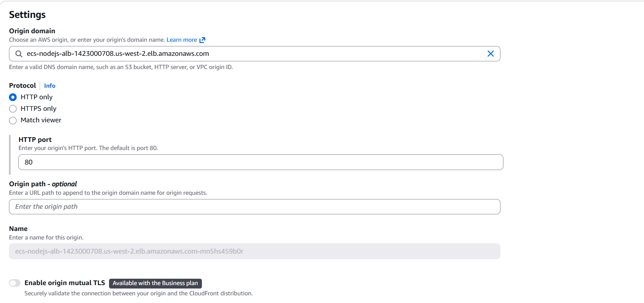The height and width of the screenshot is (303, 644).
Task: Click the HTTP port label
Action: (34, 139)
